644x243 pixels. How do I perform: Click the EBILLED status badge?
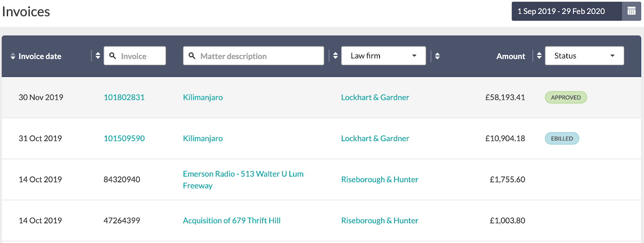point(562,138)
